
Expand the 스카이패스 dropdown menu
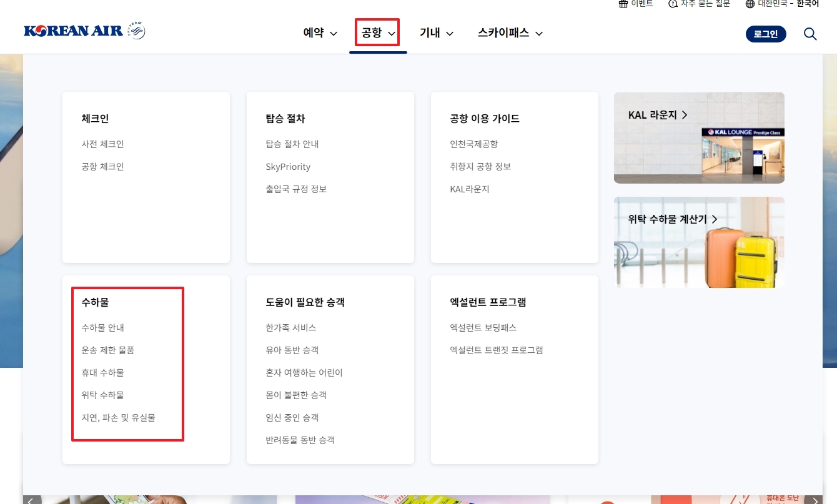tap(510, 33)
